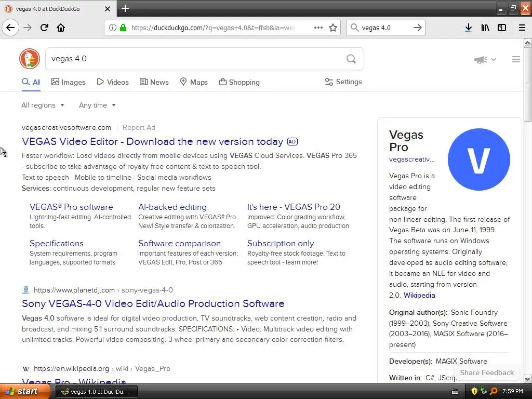The height and width of the screenshot is (399, 532).
Task: Close the vegas 4.0 tab
Action: point(107,9)
